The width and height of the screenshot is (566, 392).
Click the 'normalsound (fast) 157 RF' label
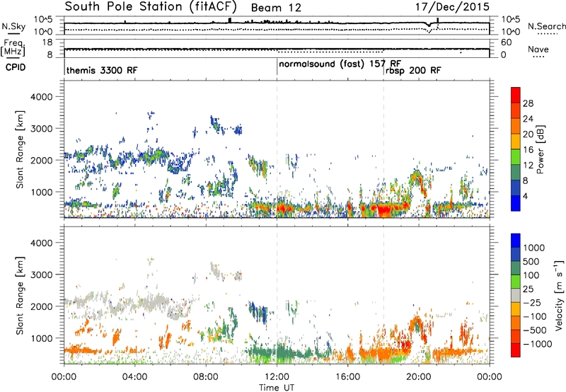pos(340,64)
